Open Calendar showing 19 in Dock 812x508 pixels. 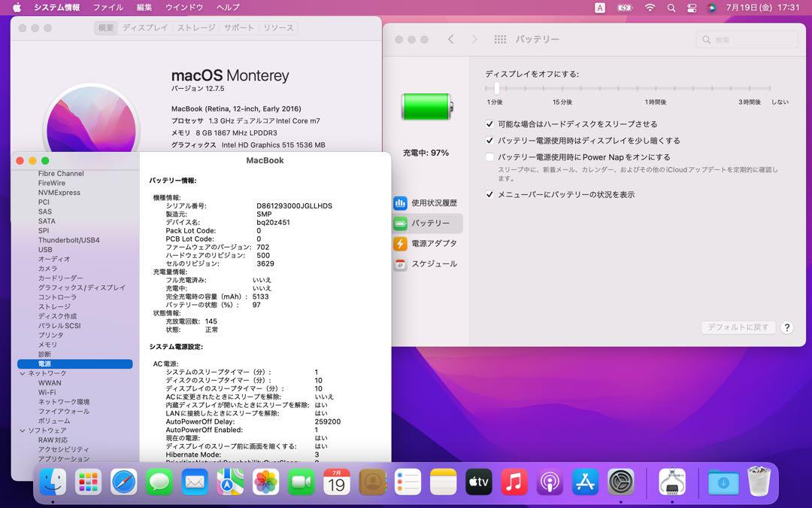[337, 482]
